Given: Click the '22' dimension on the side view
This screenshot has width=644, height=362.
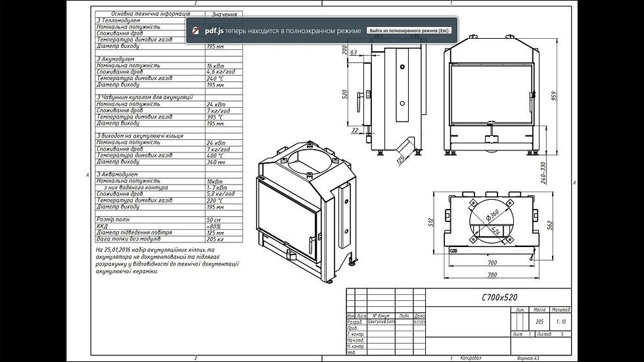Looking at the screenshot, I should pos(356,131).
